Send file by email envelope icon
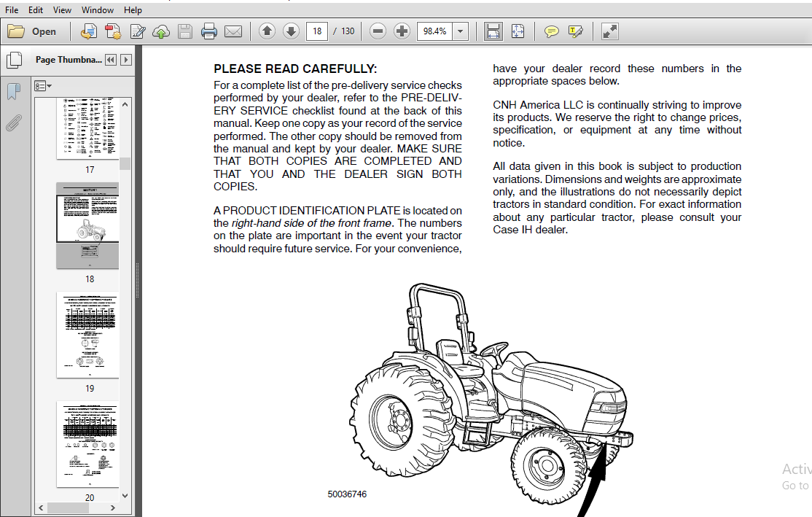The height and width of the screenshot is (517, 812). tap(233, 31)
